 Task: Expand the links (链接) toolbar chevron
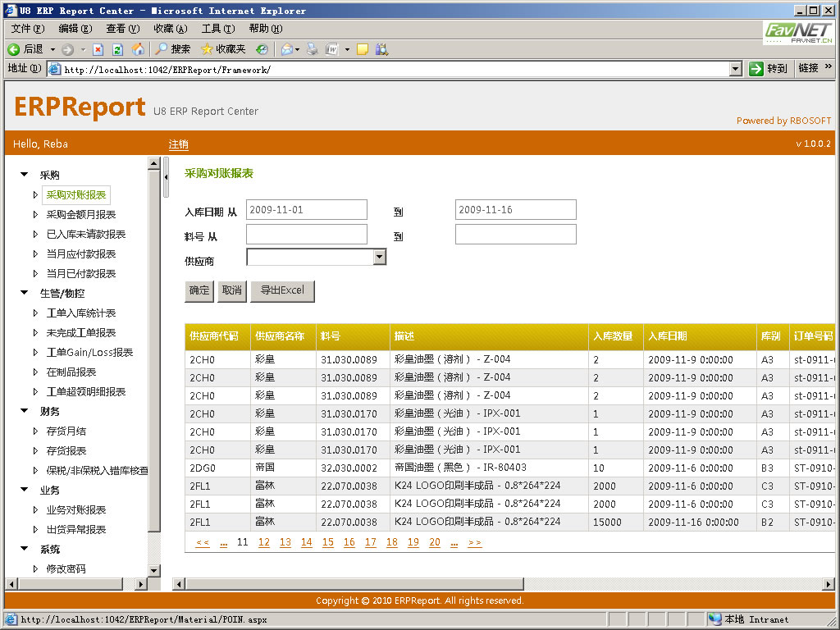coord(829,66)
